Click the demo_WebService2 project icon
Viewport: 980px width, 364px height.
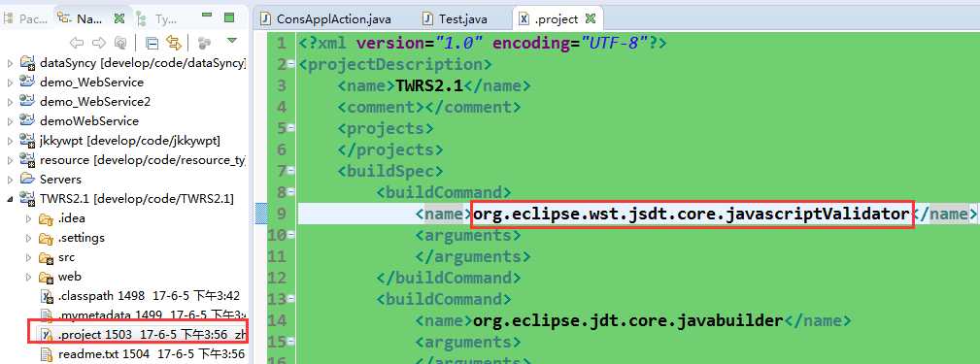27,101
